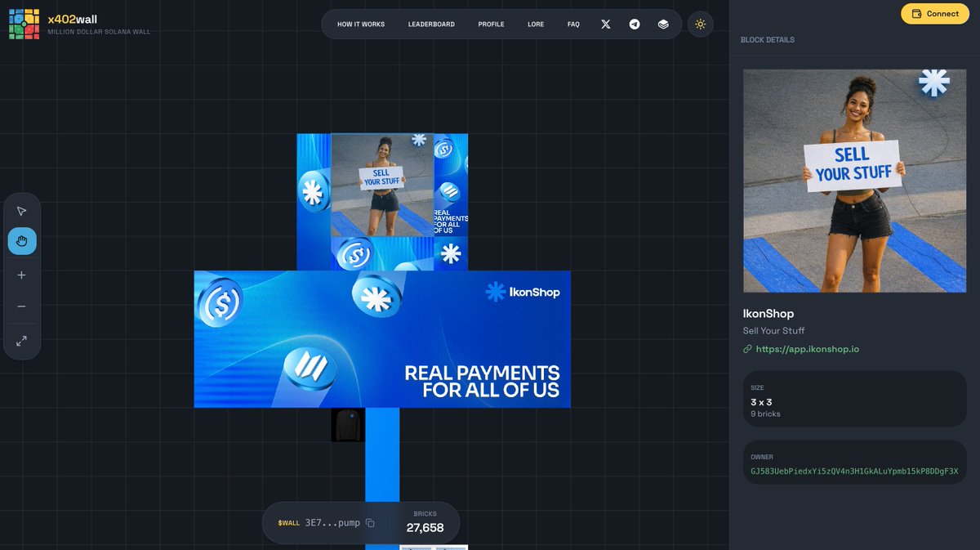Open the Telegram link icon

[635, 25]
